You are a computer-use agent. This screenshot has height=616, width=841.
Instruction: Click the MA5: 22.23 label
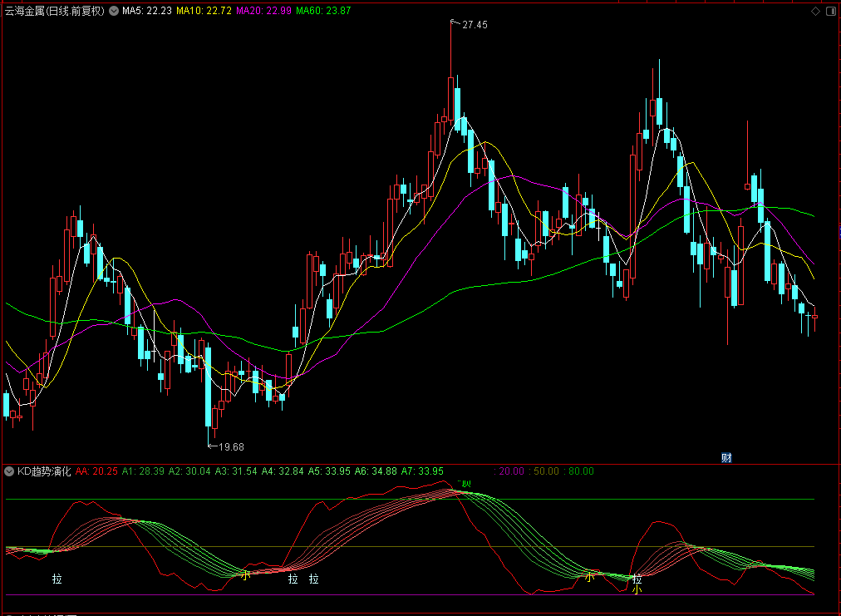147,10
